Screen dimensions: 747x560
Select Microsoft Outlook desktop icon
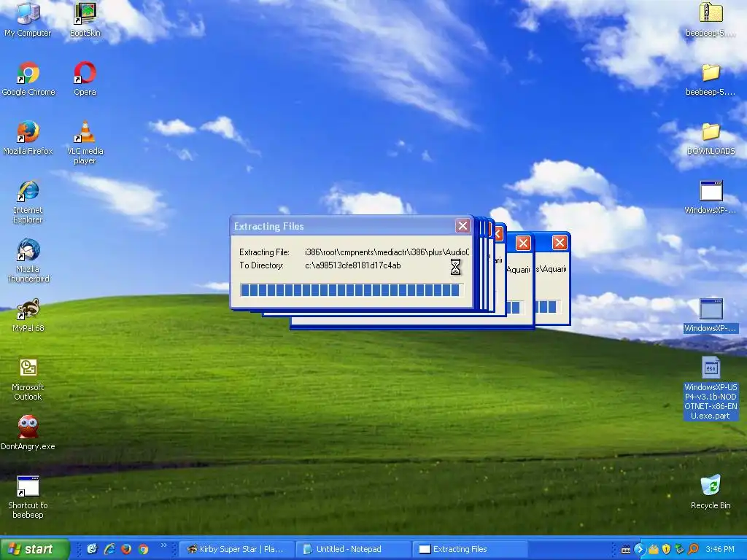(x=28, y=379)
